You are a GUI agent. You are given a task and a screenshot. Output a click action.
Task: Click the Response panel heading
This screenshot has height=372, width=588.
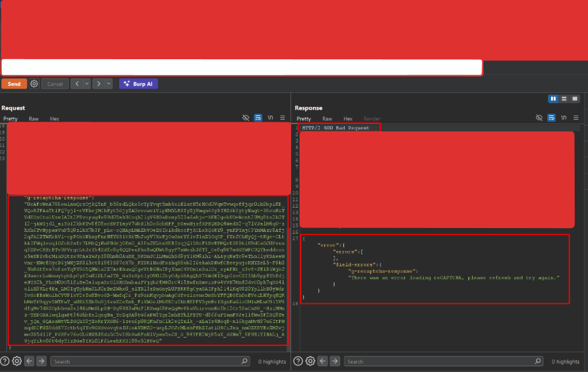point(308,108)
